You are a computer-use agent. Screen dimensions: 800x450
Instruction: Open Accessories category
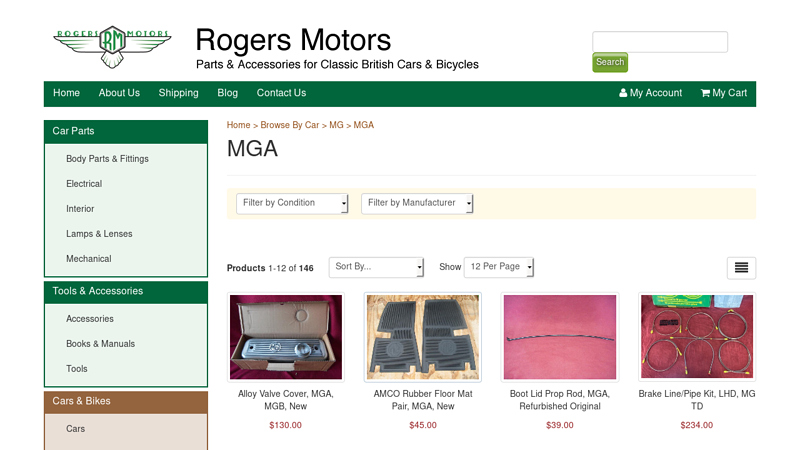point(90,319)
